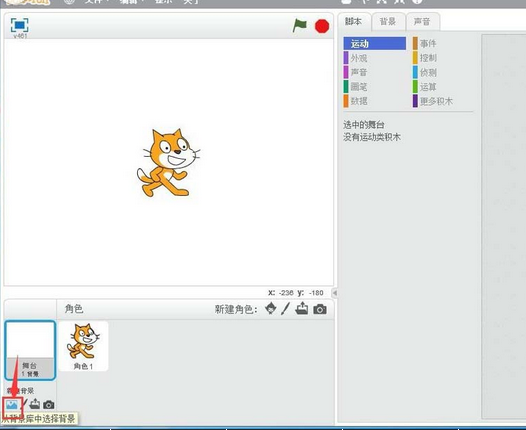Click the x: -236 coordinate readout
526x430 pixels.
281,293
